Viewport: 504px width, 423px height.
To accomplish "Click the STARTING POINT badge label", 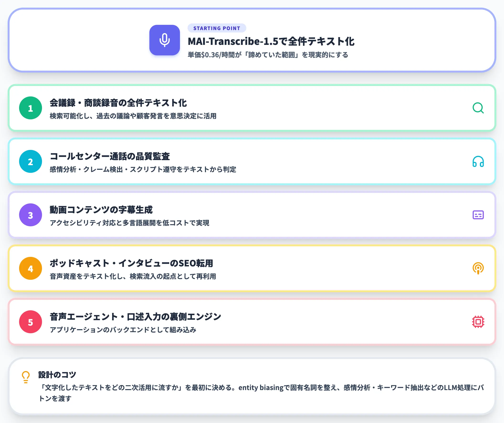I will (x=217, y=28).
